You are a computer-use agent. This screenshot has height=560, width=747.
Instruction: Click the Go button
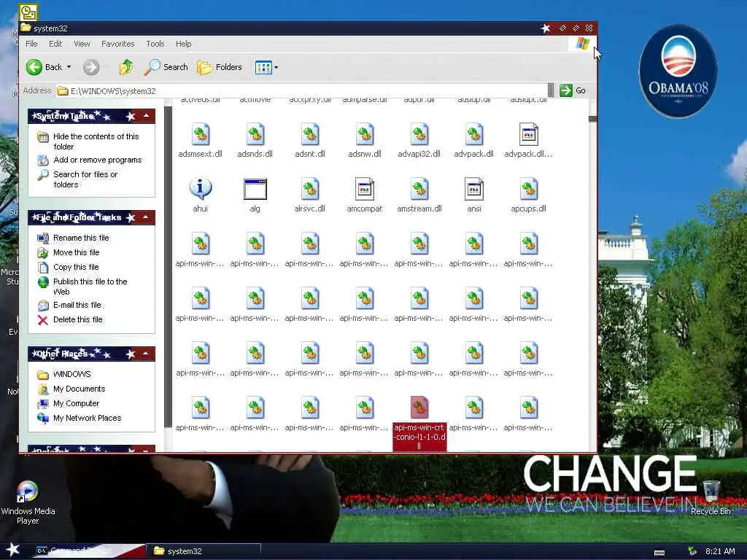tap(573, 90)
